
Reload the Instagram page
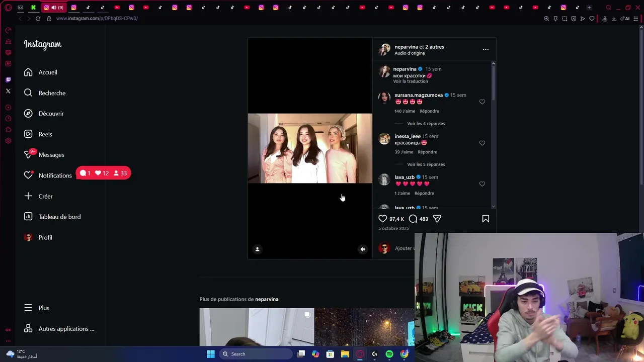click(38, 19)
